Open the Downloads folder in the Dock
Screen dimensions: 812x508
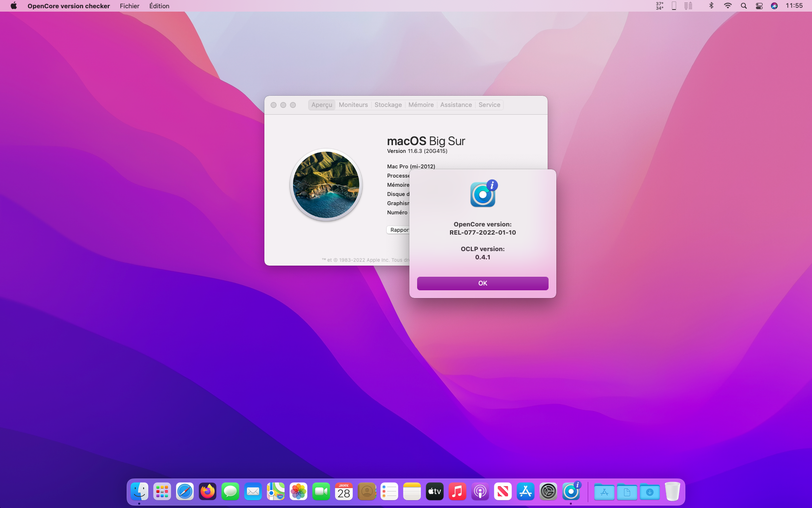click(x=650, y=492)
